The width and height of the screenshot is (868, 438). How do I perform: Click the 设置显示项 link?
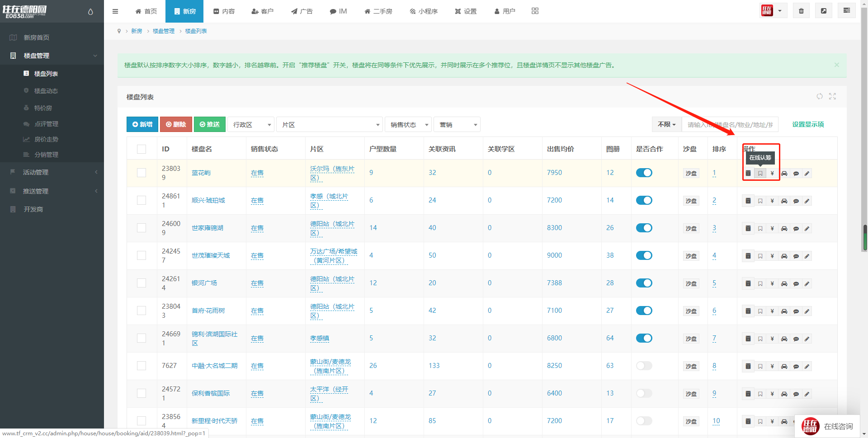pos(808,124)
